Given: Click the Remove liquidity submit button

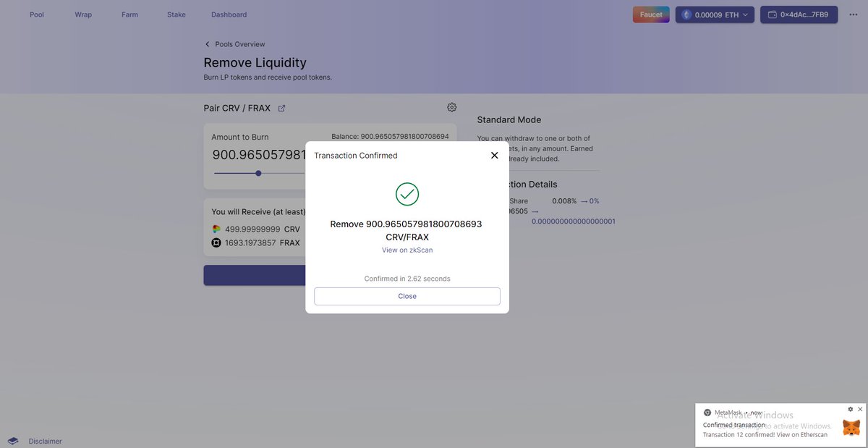Looking at the screenshot, I should click(x=255, y=275).
